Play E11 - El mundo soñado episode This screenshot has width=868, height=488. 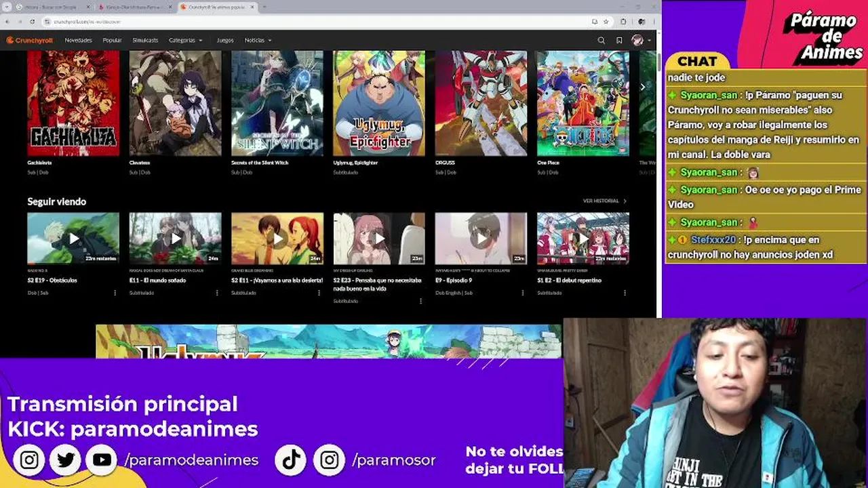click(x=175, y=238)
